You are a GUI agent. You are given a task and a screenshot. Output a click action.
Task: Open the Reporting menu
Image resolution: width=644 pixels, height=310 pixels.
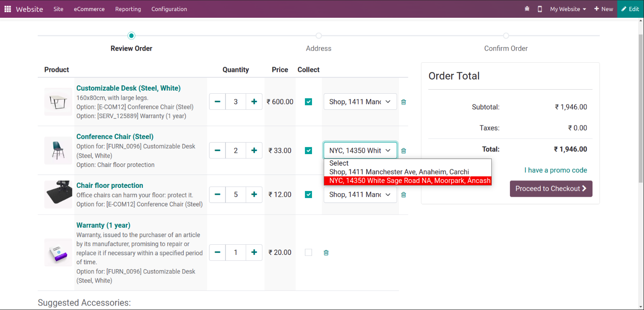[x=128, y=9]
